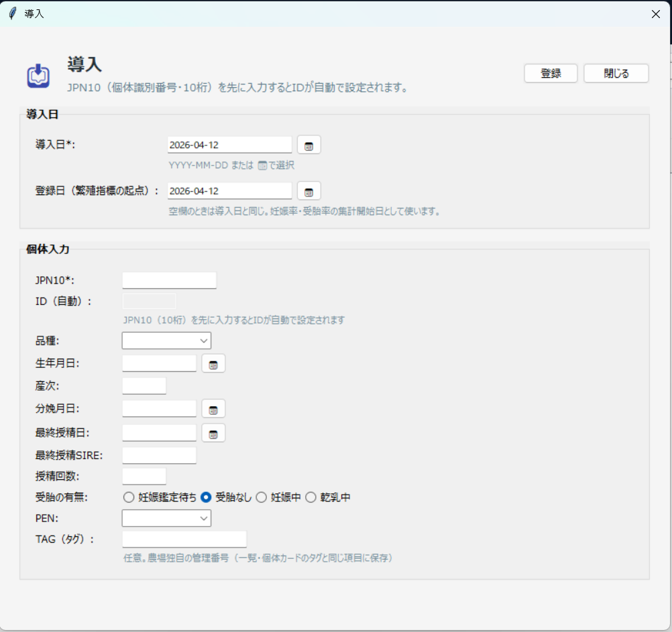The image size is (672, 632).
Task: Click the 閉じる button
Action: [x=616, y=73]
